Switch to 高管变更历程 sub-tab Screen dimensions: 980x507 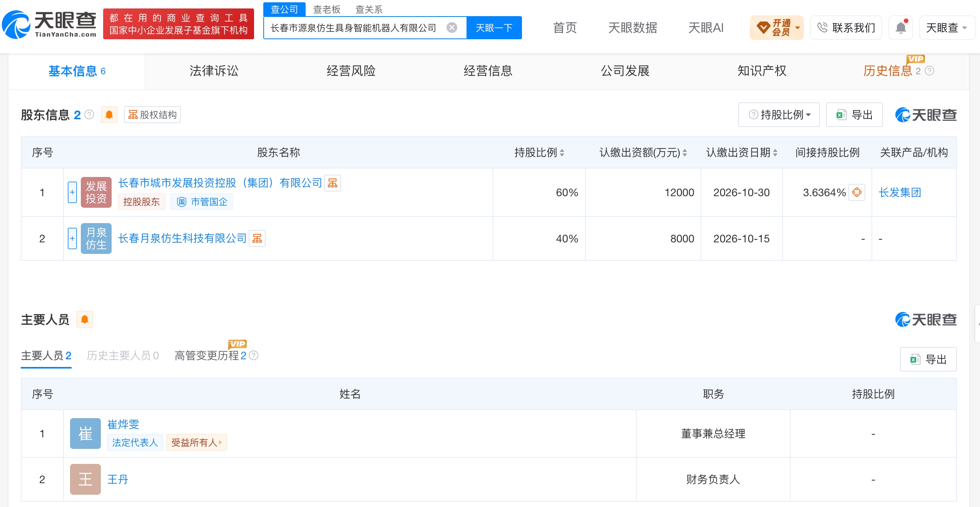click(211, 355)
